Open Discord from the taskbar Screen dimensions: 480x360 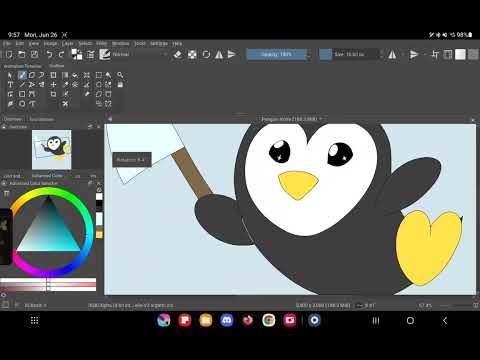click(227, 320)
